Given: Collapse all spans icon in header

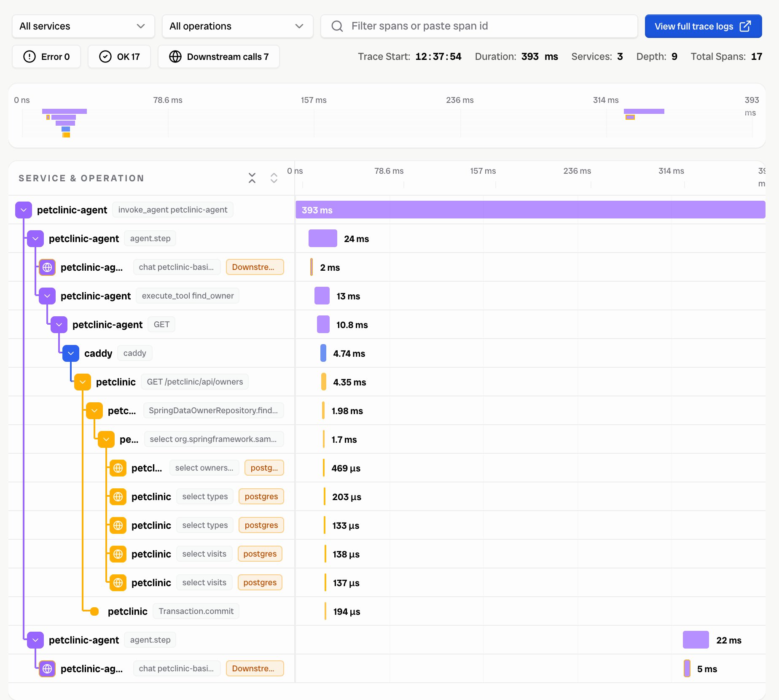Looking at the screenshot, I should tap(252, 178).
